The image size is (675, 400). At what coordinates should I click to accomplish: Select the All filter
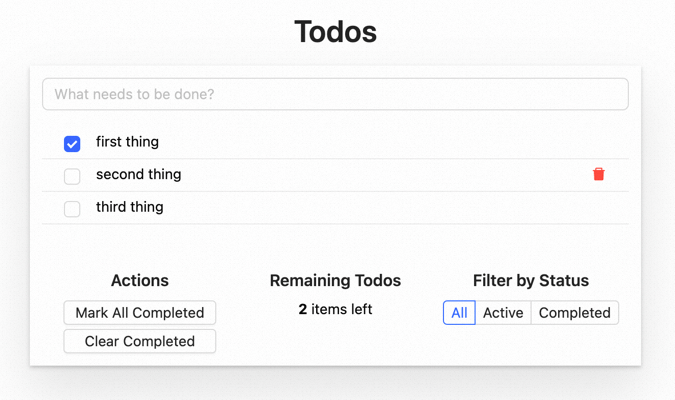pos(459,313)
